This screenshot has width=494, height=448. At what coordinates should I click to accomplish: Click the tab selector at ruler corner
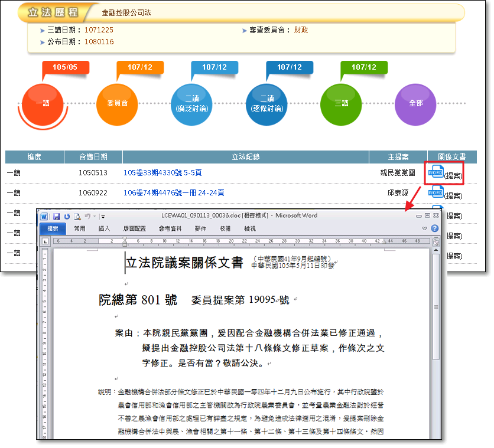tap(44, 241)
